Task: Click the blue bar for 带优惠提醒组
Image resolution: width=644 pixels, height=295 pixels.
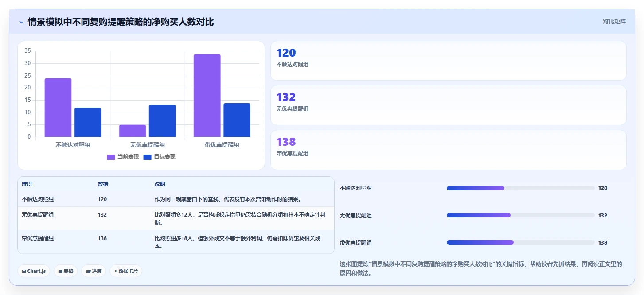Action: (237, 120)
